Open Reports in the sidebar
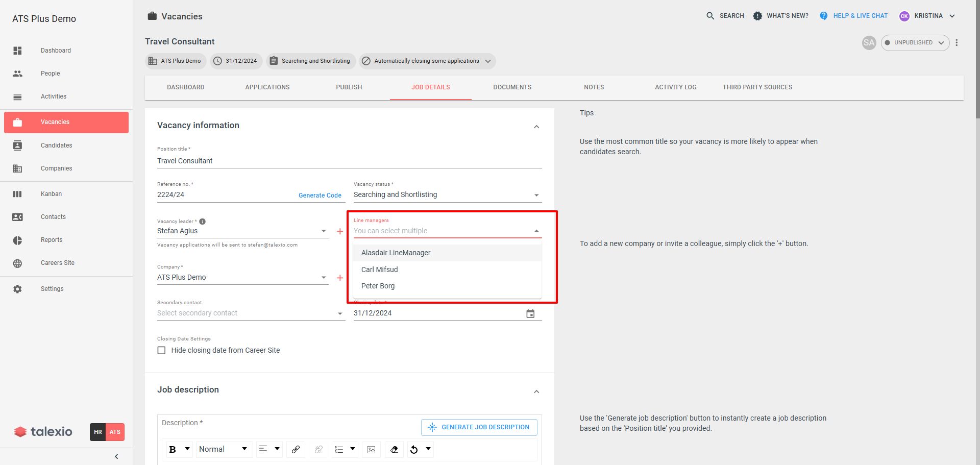The height and width of the screenshot is (465, 980). (x=66, y=240)
